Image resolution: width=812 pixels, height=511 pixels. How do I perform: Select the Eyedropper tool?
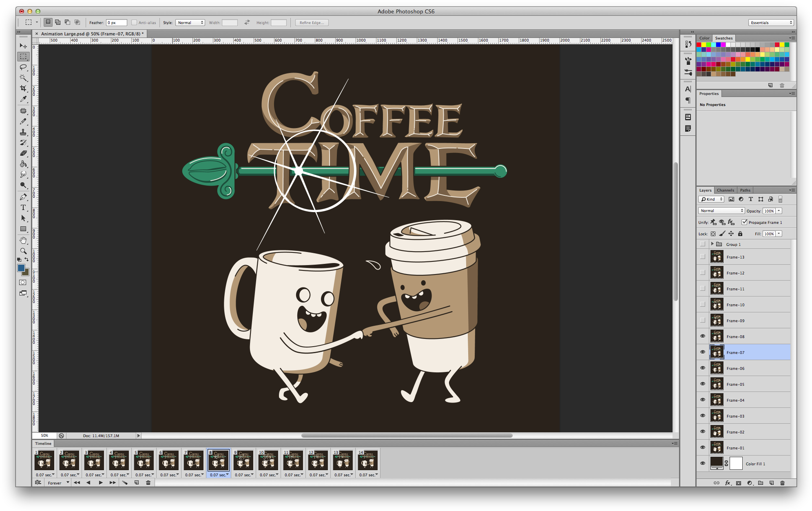coord(23,99)
